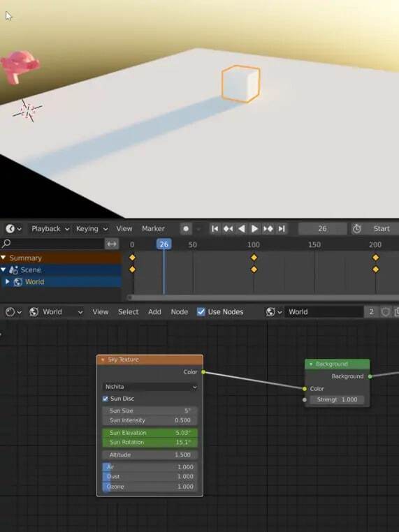399x532 pixels.
Task: Select the Summary keyframe at frame 100
Action: coord(254,258)
